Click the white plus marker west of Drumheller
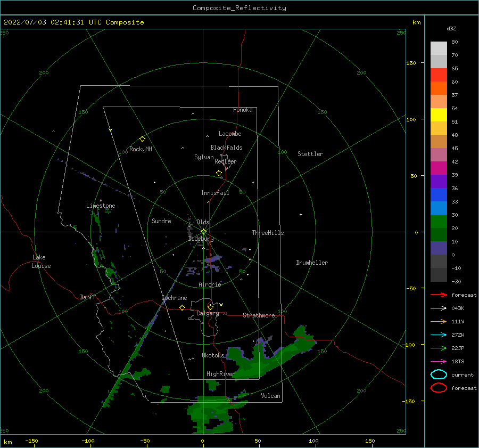The width and height of the screenshot is (479, 448). coord(301,214)
